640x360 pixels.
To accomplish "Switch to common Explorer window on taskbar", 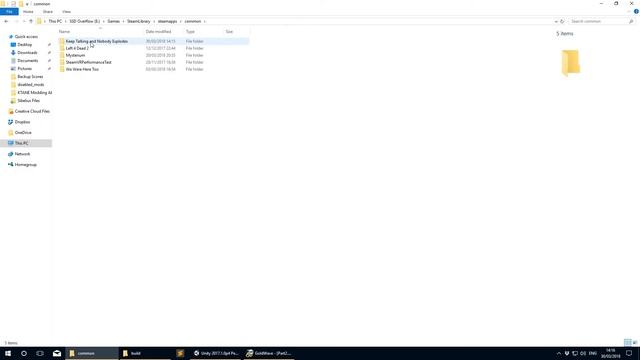I will pyautogui.click(x=91, y=353).
